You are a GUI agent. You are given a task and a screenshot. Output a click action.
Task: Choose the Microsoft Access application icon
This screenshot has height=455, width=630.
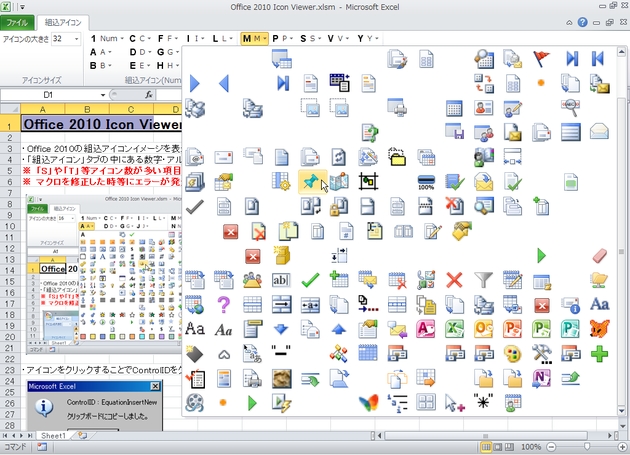425,329
